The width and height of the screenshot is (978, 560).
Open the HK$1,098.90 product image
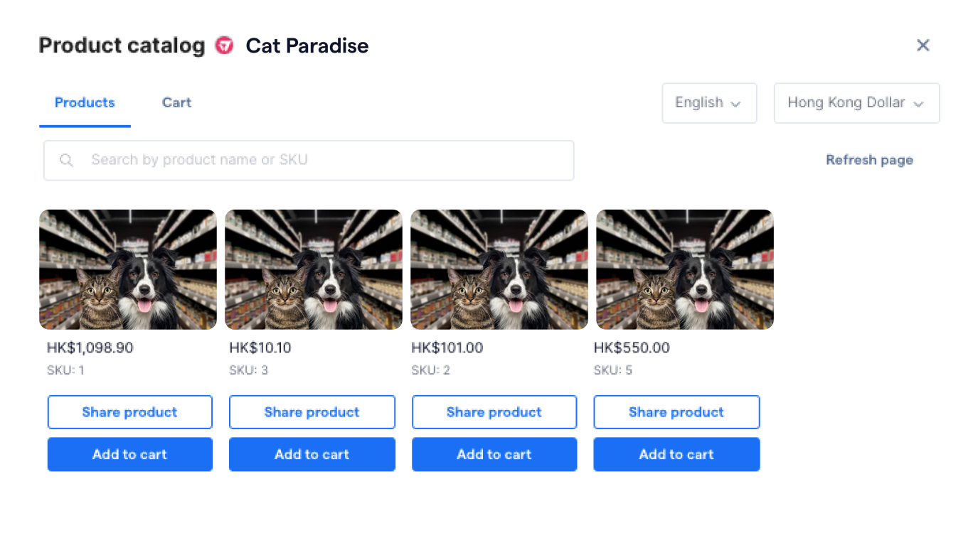click(128, 269)
